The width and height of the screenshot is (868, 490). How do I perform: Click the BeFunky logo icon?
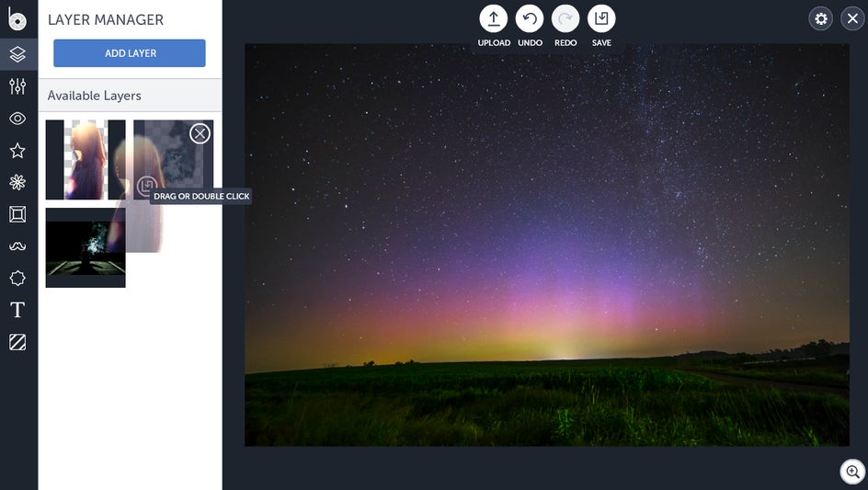[17, 18]
